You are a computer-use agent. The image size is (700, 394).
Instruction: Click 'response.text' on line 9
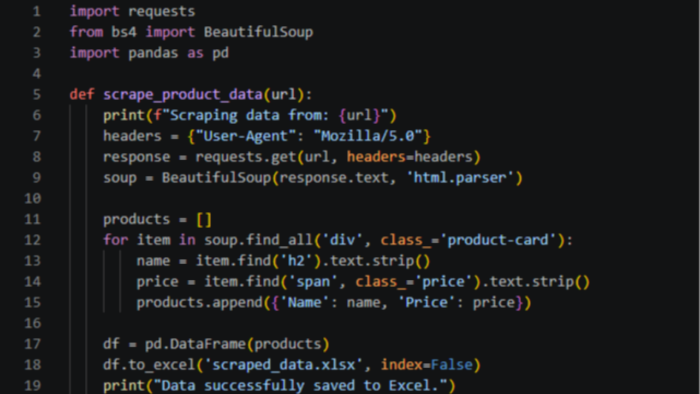tap(333, 178)
